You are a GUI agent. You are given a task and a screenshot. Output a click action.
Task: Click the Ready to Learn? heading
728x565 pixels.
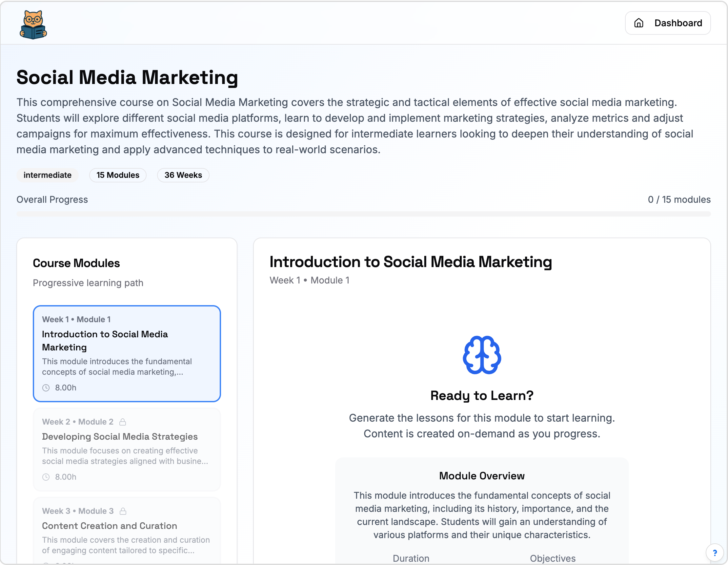[482, 396]
